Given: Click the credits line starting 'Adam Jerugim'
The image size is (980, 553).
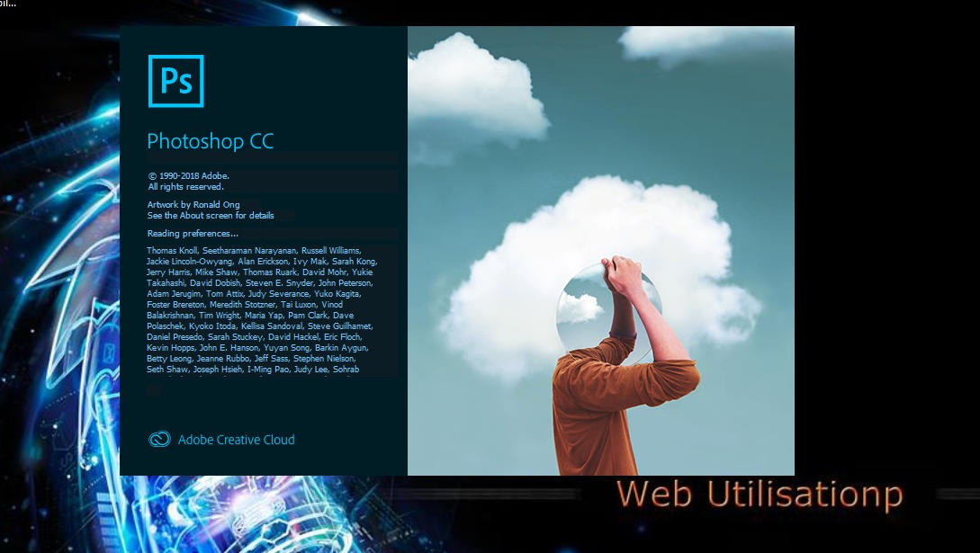Looking at the screenshot, I should click(x=254, y=293).
